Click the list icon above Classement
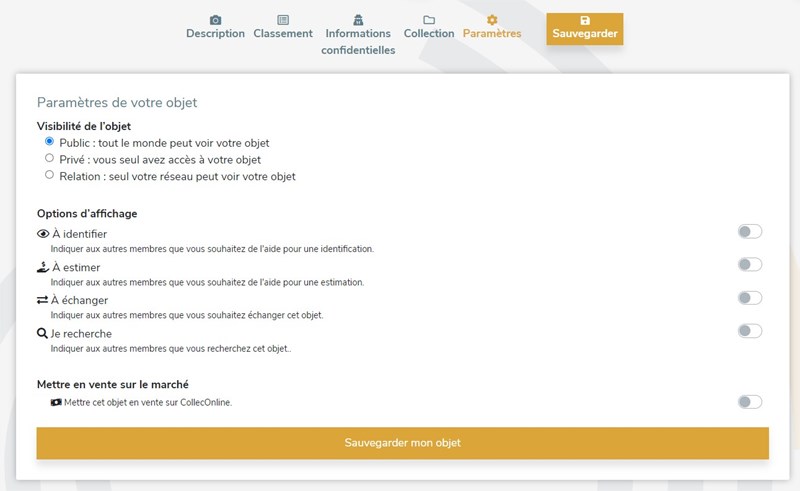 pyautogui.click(x=283, y=20)
